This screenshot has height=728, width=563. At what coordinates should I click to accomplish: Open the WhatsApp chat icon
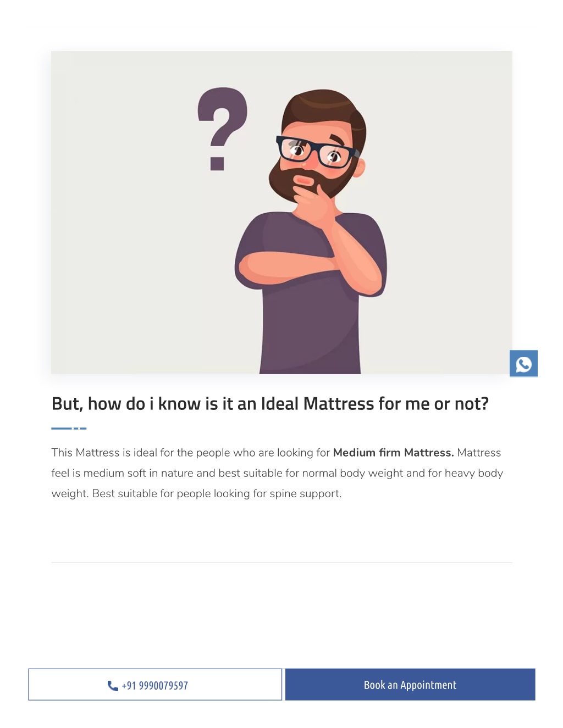click(523, 364)
